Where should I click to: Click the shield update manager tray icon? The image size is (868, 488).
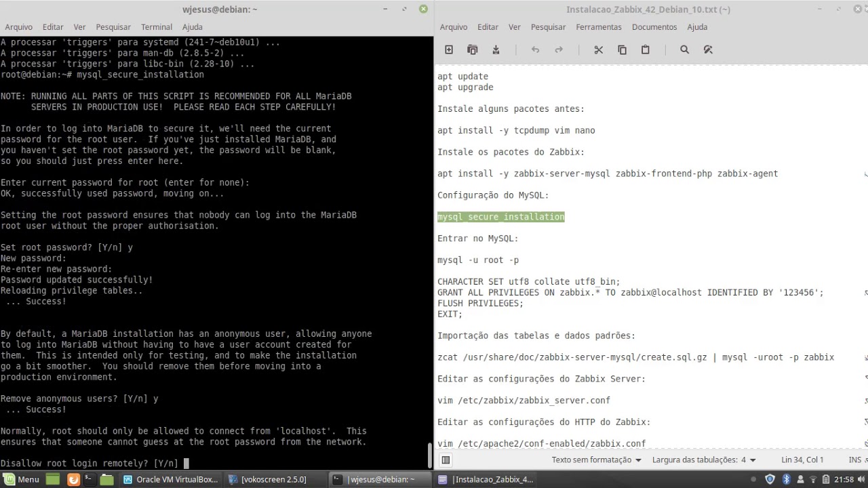coord(770,479)
